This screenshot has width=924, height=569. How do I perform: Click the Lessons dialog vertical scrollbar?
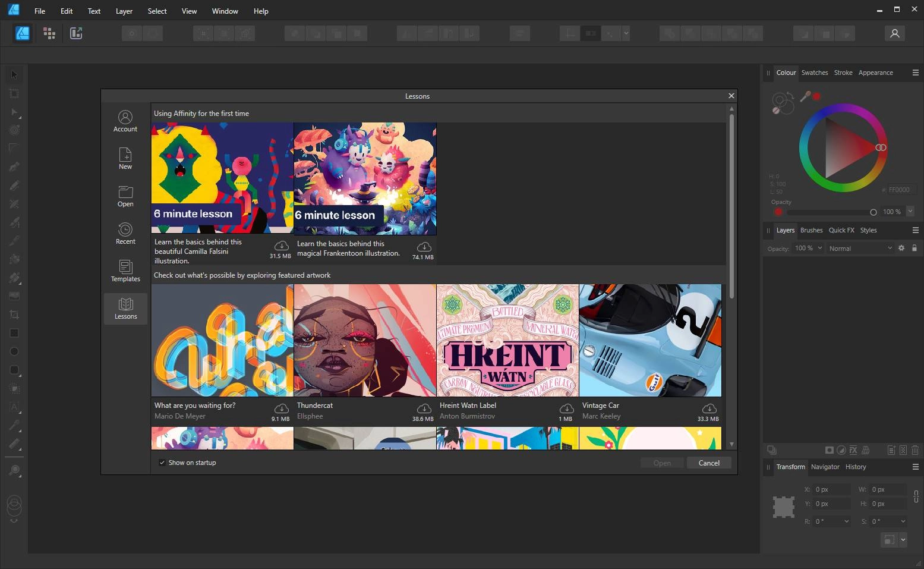[x=731, y=205]
